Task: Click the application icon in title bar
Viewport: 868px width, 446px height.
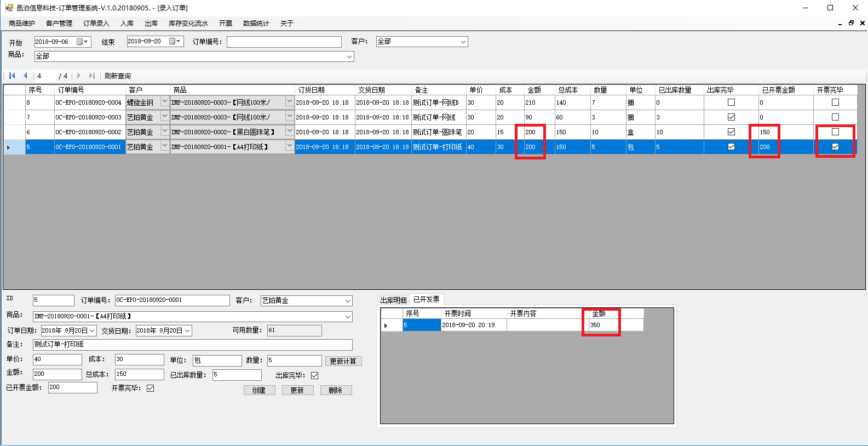Action: click(9, 8)
